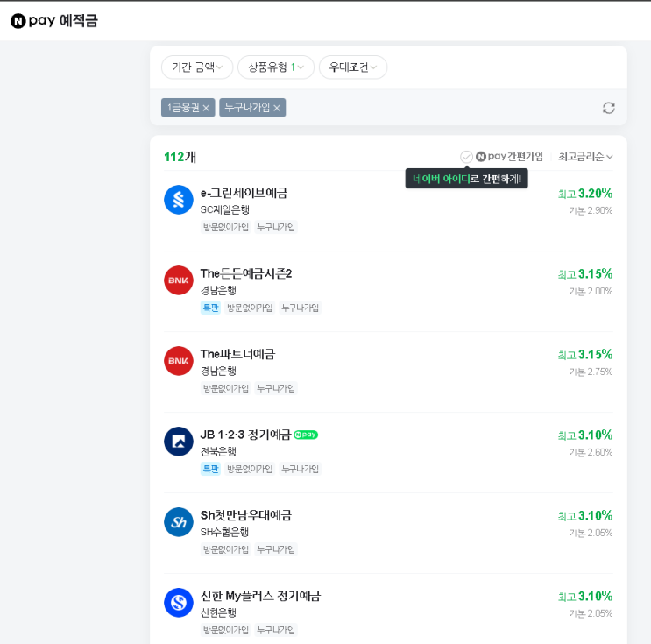Expand the 최고금리순 sort dropdown
The width and height of the screenshot is (651, 644).
(x=585, y=157)
